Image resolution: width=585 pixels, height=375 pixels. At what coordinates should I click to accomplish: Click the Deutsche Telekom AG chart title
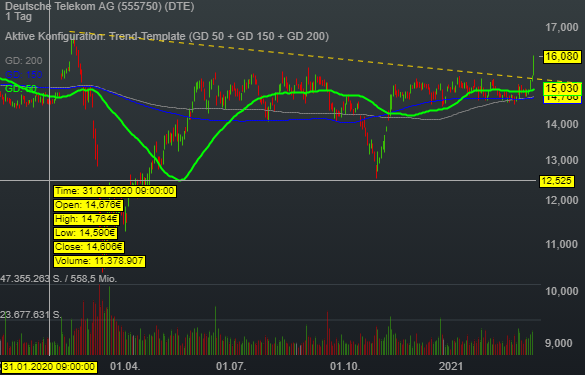click(x=100, y=6)
